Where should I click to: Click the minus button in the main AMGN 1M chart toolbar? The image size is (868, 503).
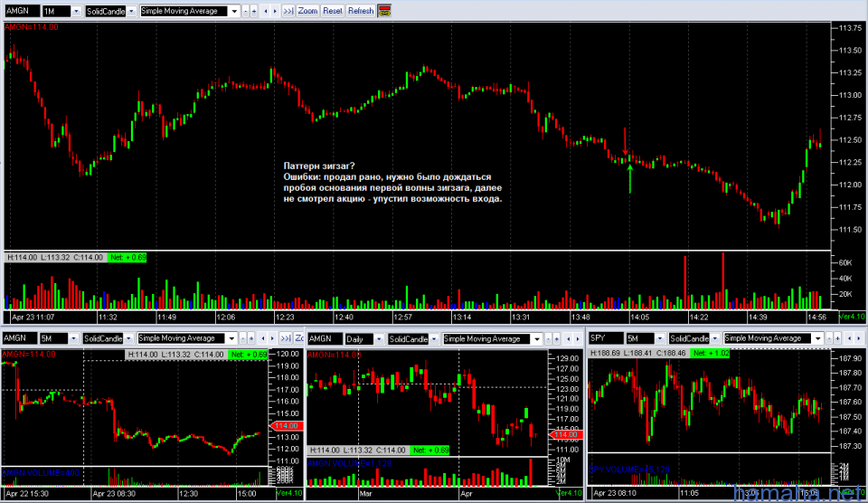[x=245, y=11]
